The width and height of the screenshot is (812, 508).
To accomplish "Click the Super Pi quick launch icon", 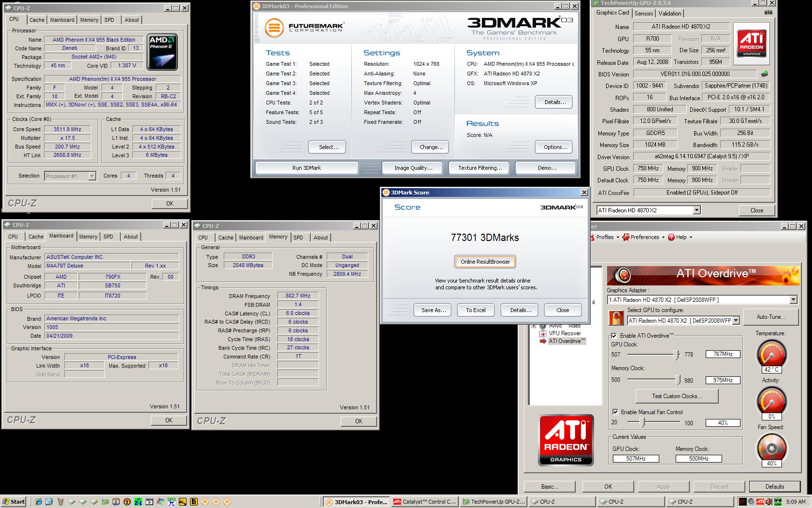I will pyautogui.click(x=172, y=502).
